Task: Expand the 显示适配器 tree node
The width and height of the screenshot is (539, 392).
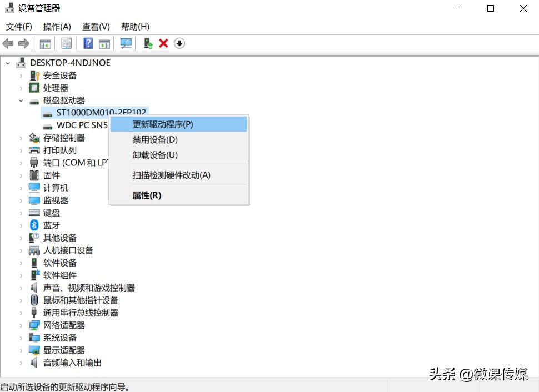Action: pos(20,350)
